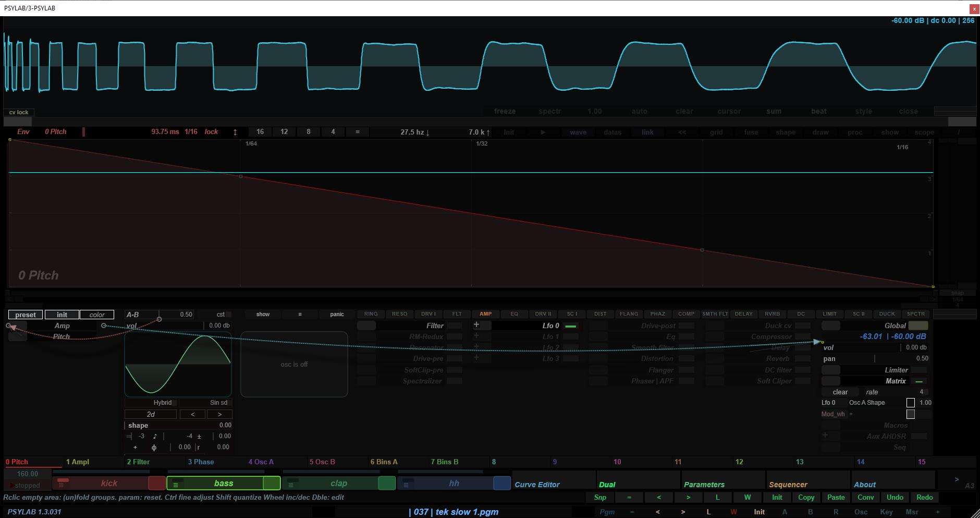Open the Sin sd waveform selector
Screen dimensions: 980x518
(218, 403)
